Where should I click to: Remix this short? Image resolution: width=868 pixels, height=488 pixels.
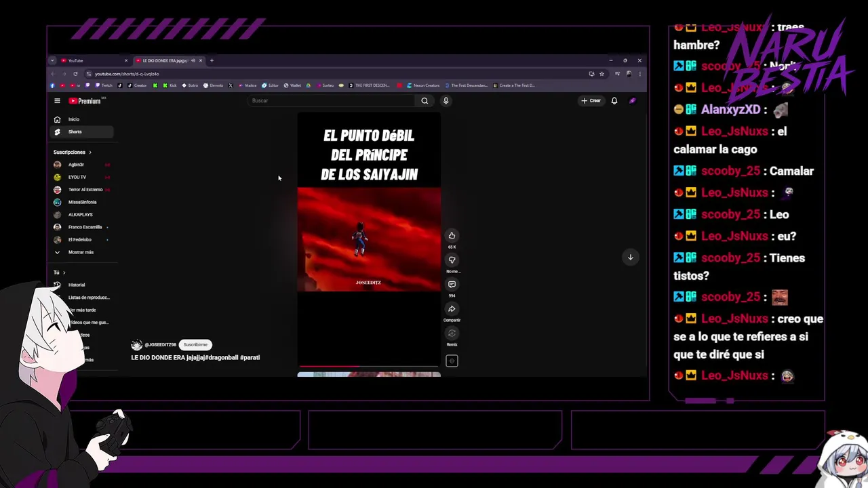pos(452,333)
